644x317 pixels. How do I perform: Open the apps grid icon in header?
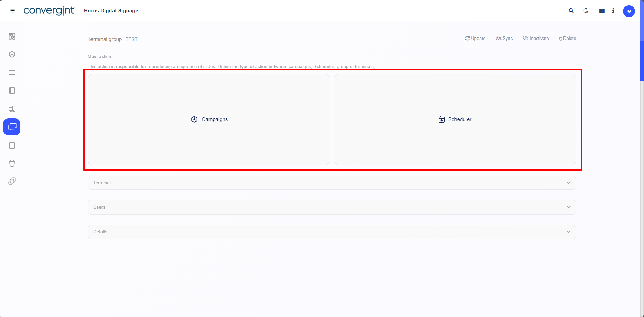[x=602, y=11]
